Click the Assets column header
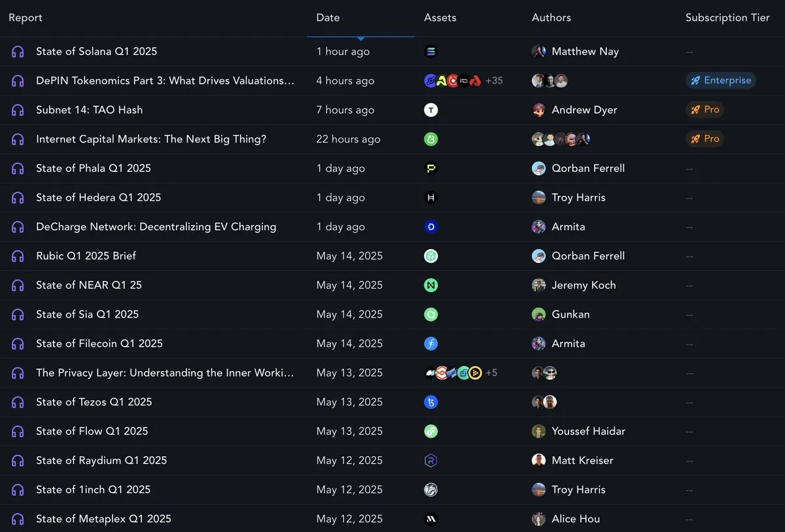785x532 pixels. click(440, 18)
